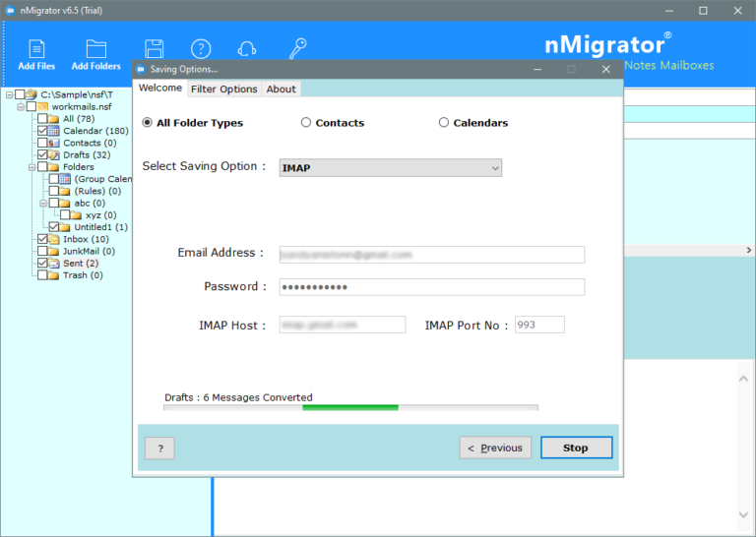Click the Email Address input field
756x537 pixels.
432,255
